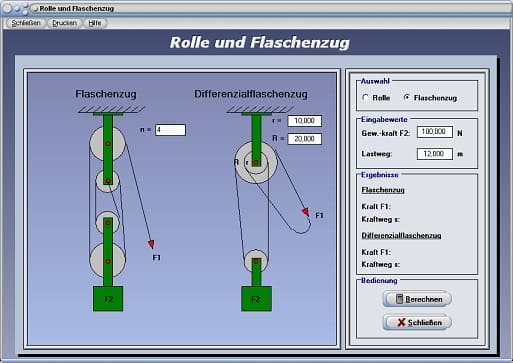Screen dimensions: 513x363
Task: Click the red X icon on Schließen
Action: click(x=401, y=322)
